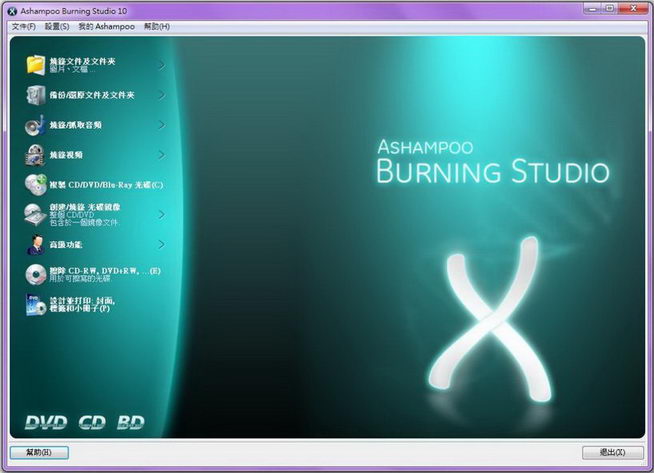Open the 幫助(H) menu in menu bar
Image resolution: width=654 pixels, height=473 pixels.
tap(157, 26)
